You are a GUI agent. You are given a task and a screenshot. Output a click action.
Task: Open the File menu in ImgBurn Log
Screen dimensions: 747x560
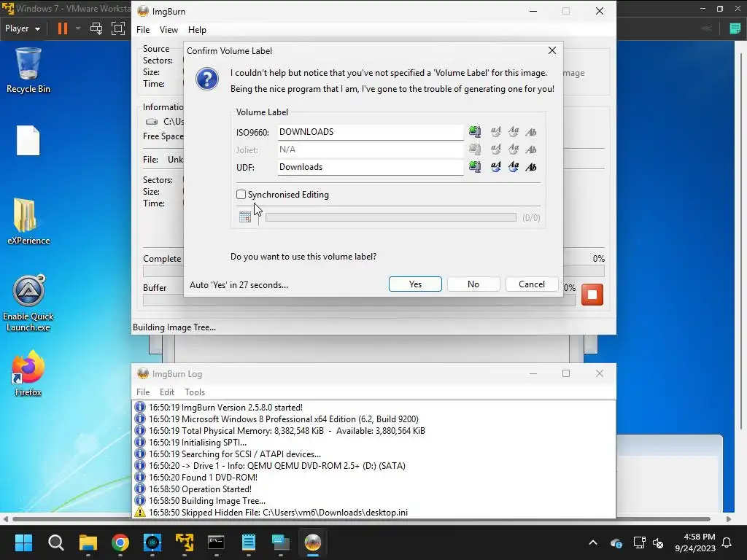(143, 392)
